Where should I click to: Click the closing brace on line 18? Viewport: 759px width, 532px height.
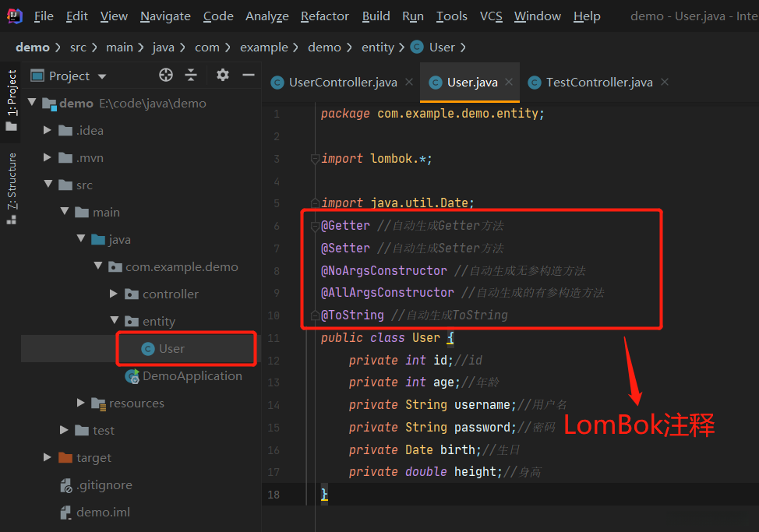[x=324, y=495]
